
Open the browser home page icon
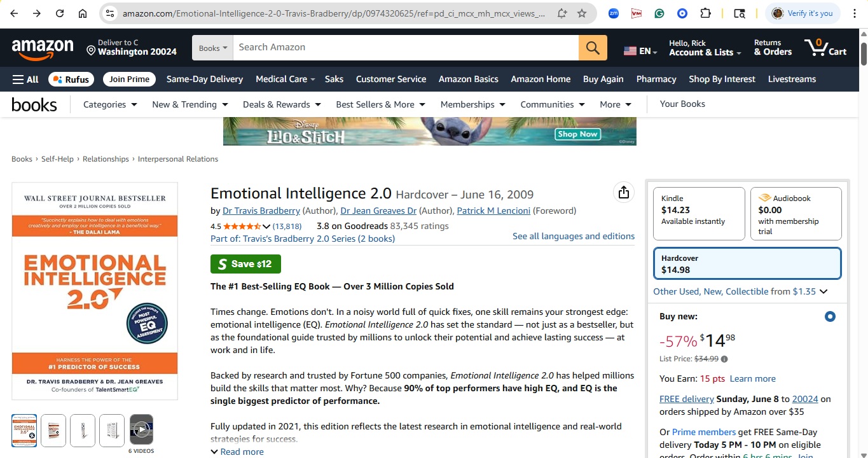click(83, 13)
